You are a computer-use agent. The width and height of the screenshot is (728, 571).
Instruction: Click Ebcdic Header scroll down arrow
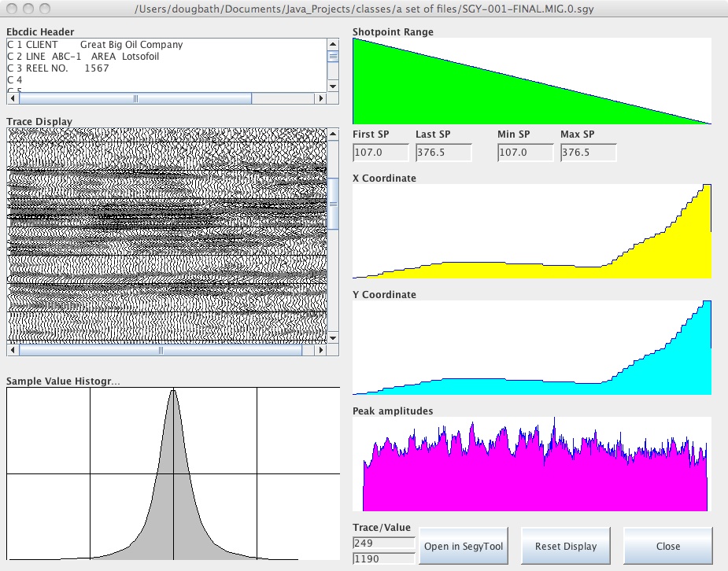tap(332, 86)
